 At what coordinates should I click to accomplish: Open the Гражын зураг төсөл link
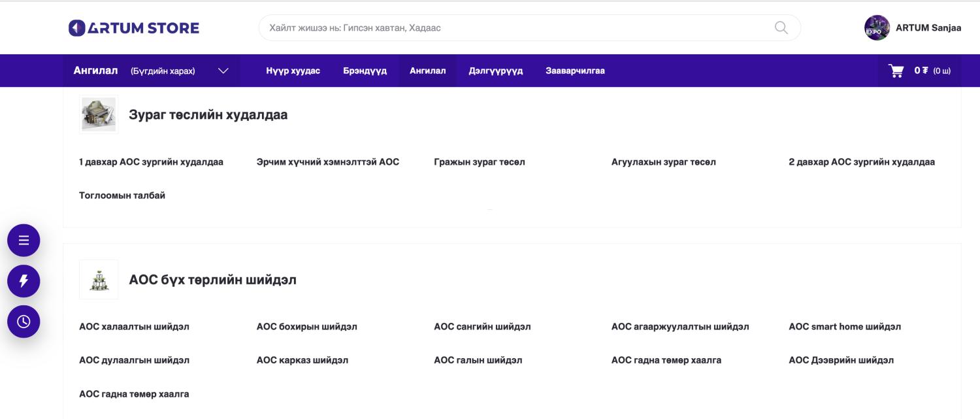coord(479,162)
